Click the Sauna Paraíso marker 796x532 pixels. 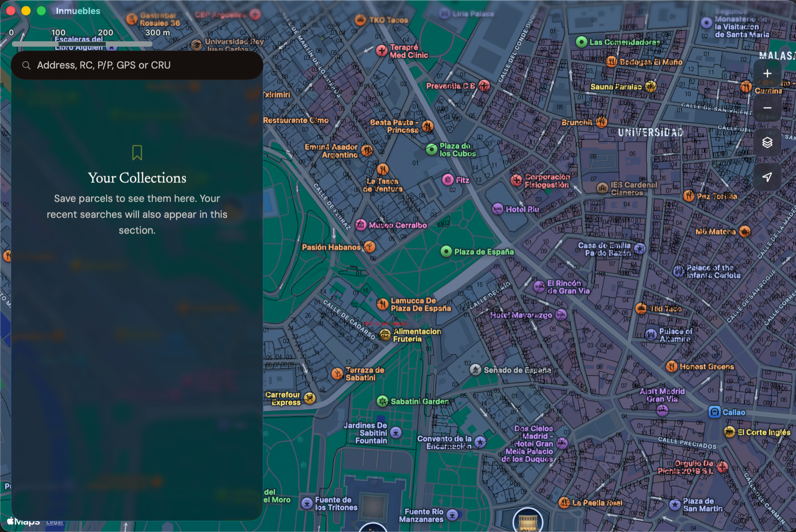pyautogui.click(x=650, y=87)
